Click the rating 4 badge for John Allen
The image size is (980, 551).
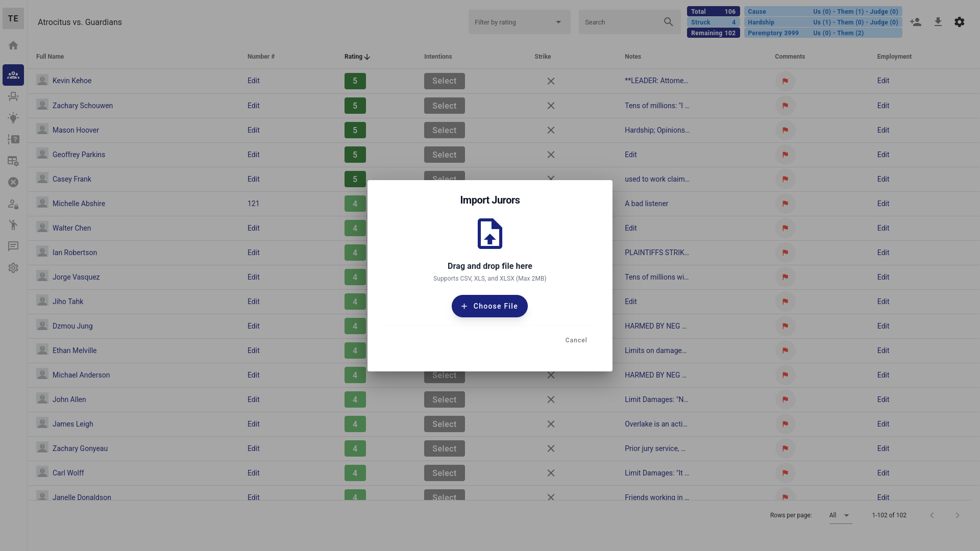point(355,399)
